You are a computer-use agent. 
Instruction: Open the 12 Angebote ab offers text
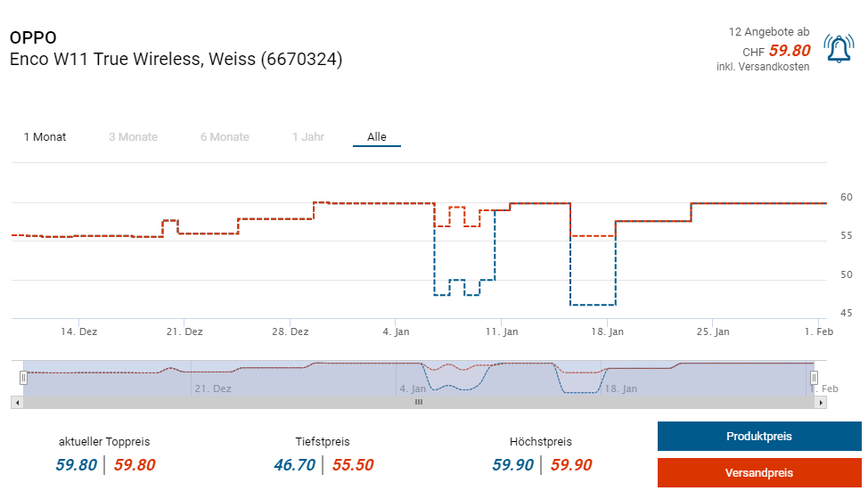[768, 32]
